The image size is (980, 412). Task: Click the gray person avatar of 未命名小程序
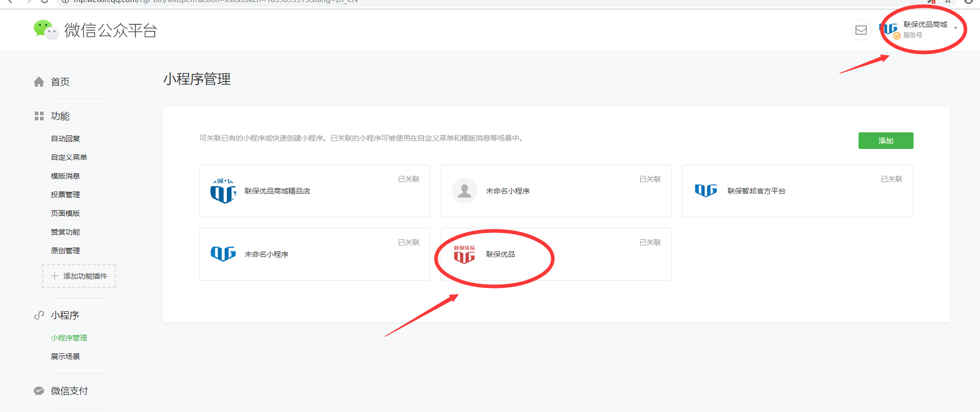(x=465, y=191)
